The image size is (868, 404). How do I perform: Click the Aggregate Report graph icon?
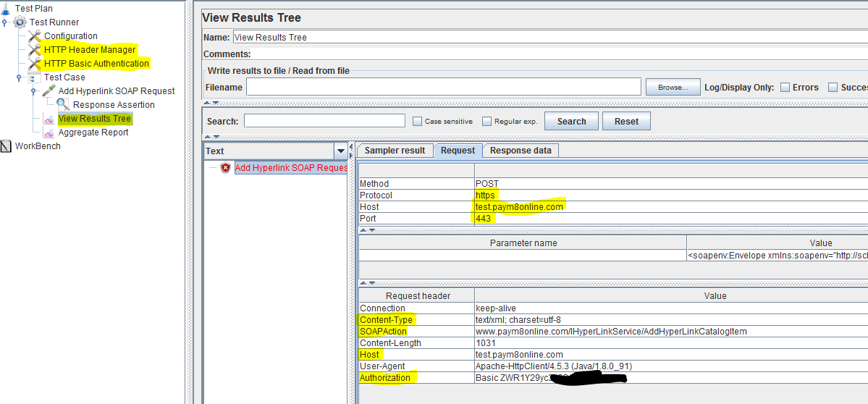tap(49, 132)
